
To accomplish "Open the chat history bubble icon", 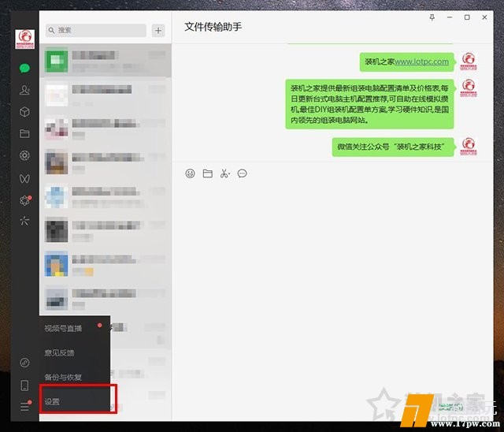I will point(242,173).
